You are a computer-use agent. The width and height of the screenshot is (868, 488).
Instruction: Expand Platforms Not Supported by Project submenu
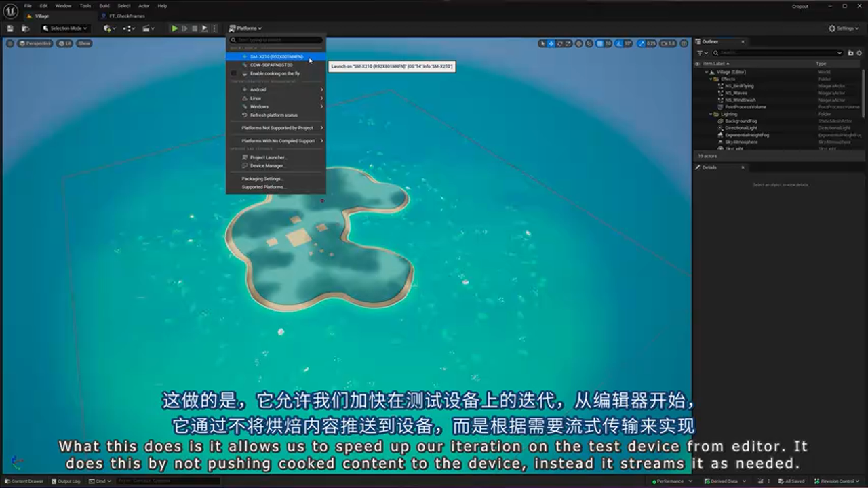278,128
